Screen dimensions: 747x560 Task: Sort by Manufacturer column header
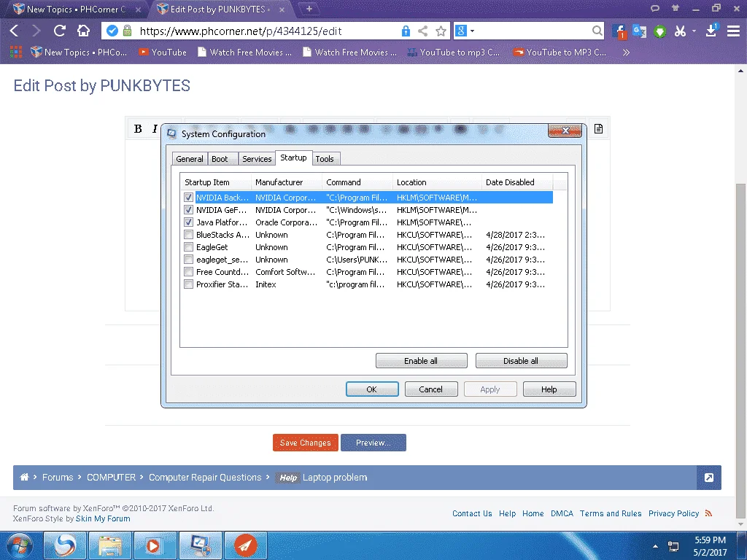286,182
